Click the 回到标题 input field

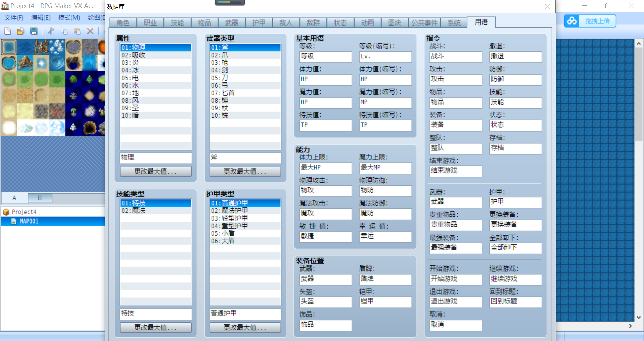coord(516,302)
